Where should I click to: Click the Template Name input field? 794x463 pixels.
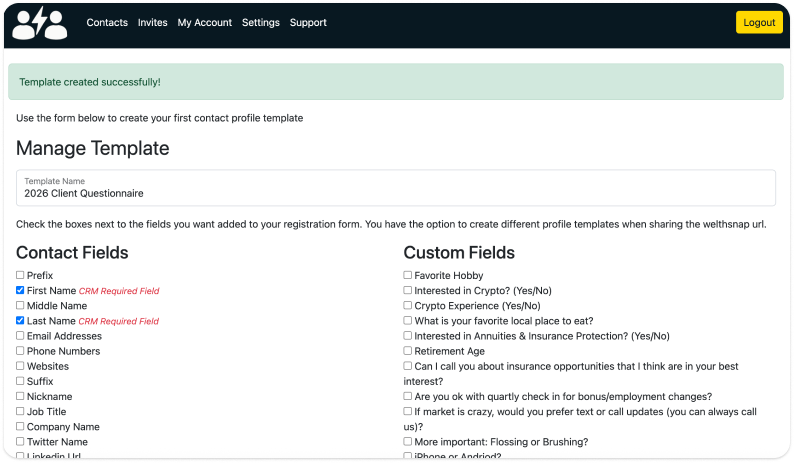coord(395,193)
